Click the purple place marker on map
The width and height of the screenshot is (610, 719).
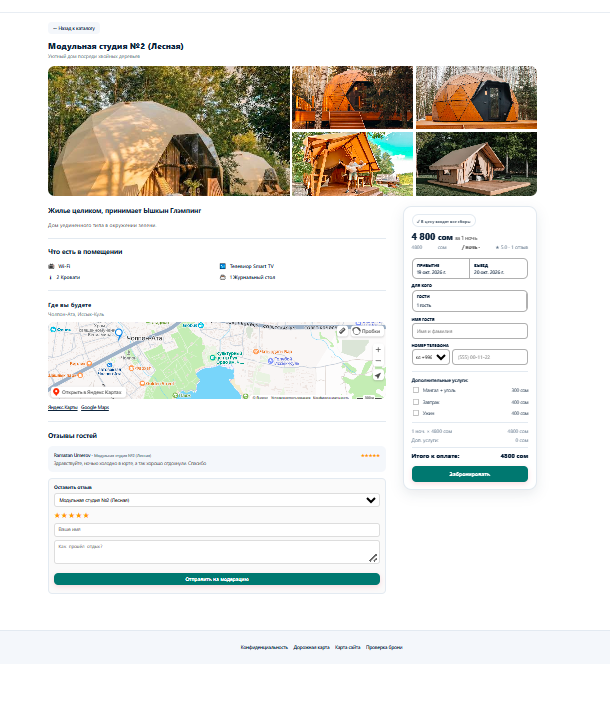coord(271,361)
